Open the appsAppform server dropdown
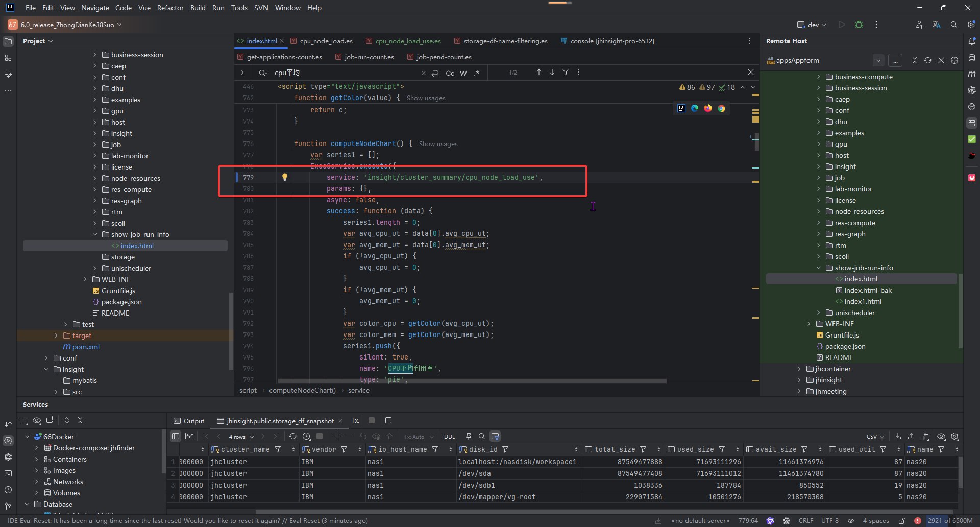This screenshot has width=980, height=527. click(x=878, y=60)
